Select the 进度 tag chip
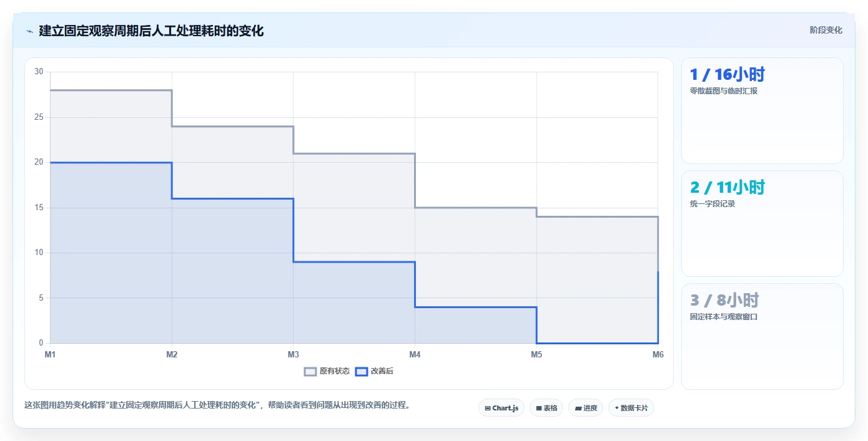This screenshot has height=441, width=868. (x=586, y=408)
